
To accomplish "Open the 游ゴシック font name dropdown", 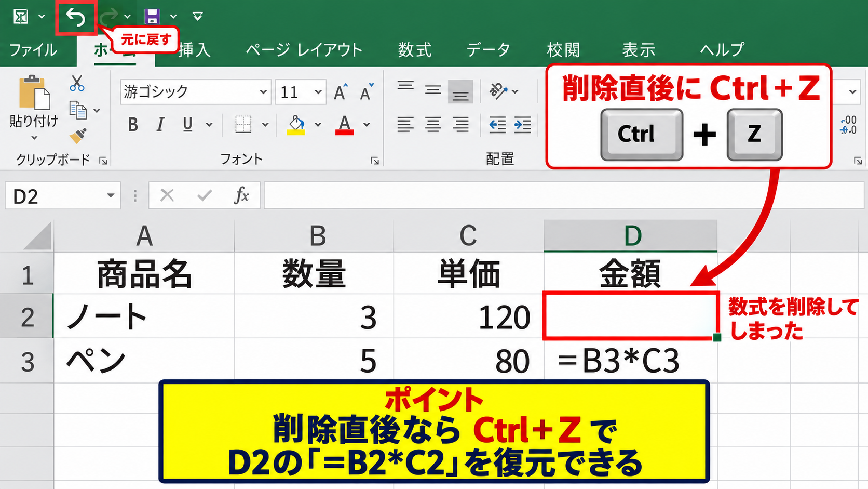I will tap(263, 92).
